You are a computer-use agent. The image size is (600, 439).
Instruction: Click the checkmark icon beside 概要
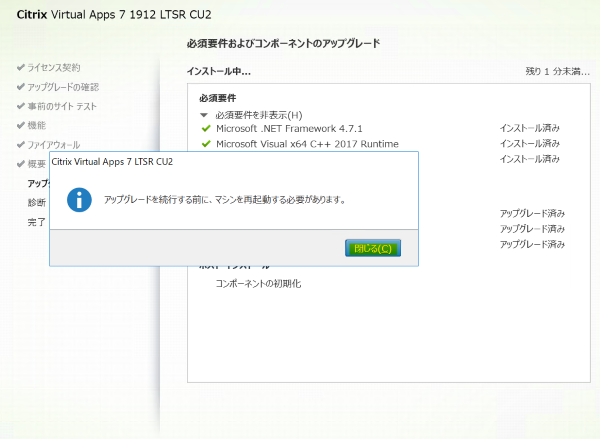tap(21, 164)
